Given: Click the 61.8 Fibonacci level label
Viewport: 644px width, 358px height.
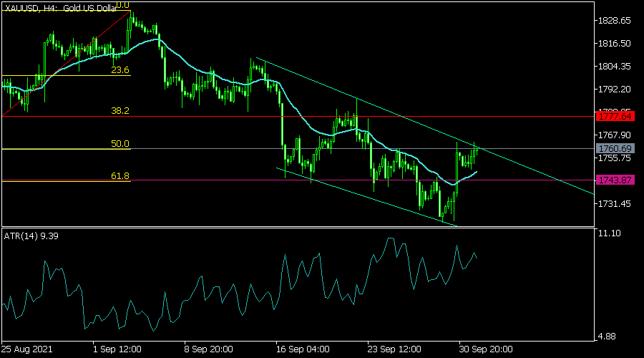Looking at the screenshot, I should tap(120, 176).
